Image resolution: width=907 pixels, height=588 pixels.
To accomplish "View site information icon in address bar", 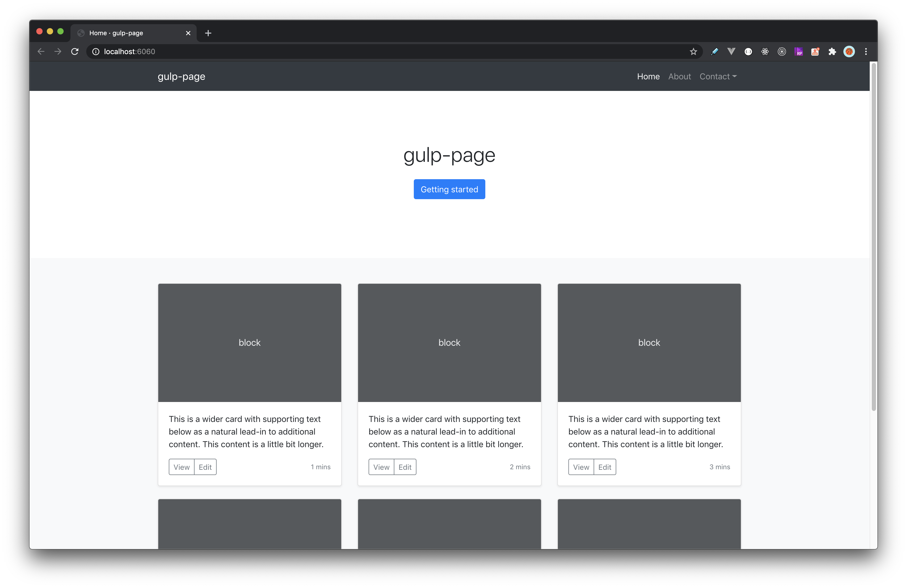I will pos(96,51).
